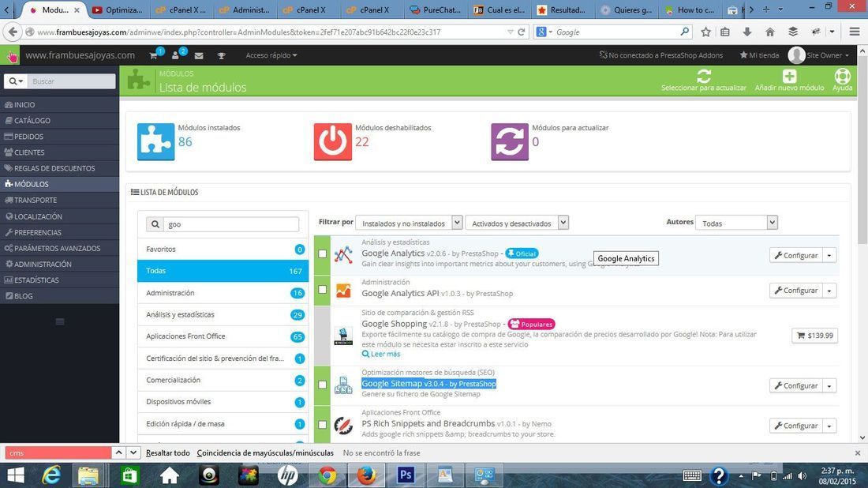The image size is (868, 488).
Task: Open the Firefox hamburger menu
Action: coord(854,32)
